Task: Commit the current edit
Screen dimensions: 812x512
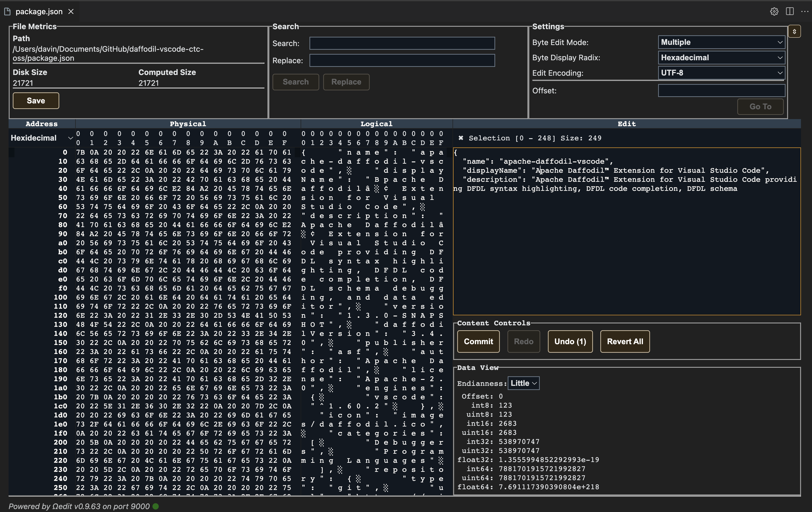Action: (x=478, y=341)
